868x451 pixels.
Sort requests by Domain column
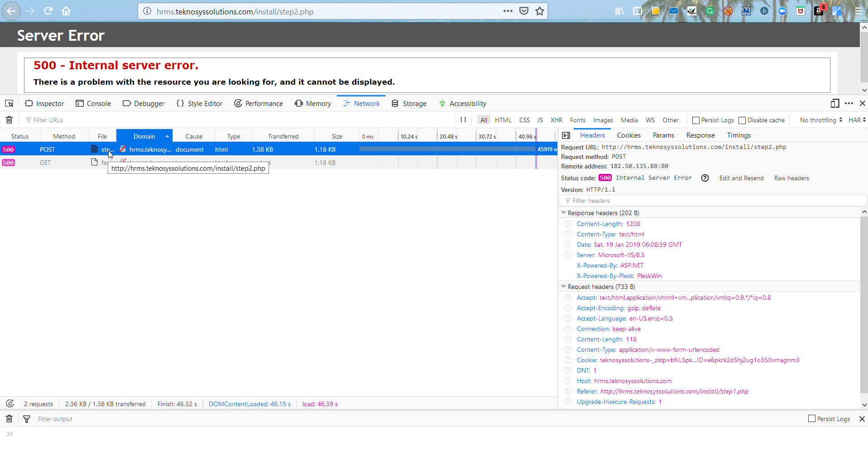click(144, 136)
